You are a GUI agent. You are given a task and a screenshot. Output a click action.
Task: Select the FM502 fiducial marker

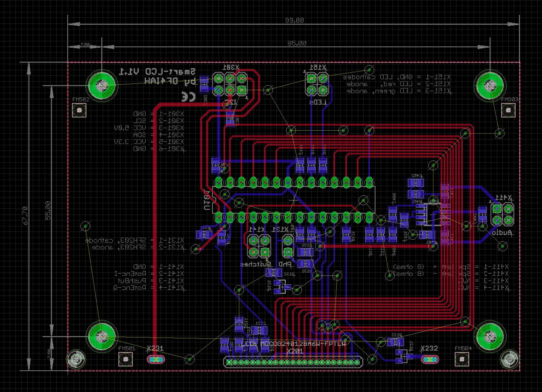[x=79, y=110]
